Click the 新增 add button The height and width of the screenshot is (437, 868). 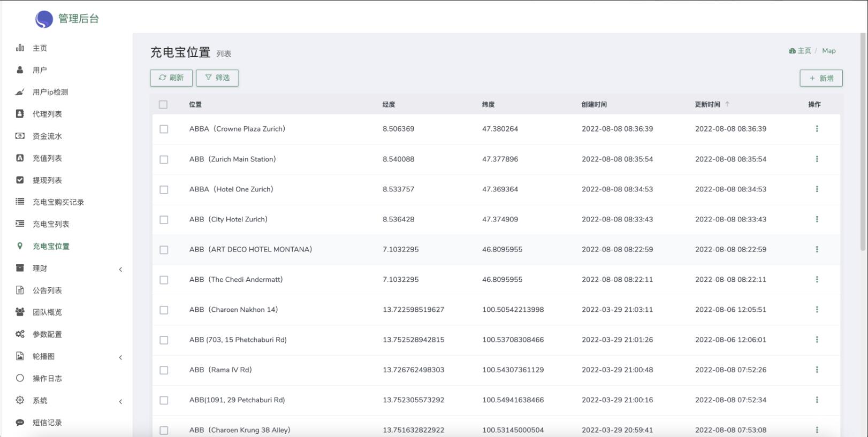(821, 78)
